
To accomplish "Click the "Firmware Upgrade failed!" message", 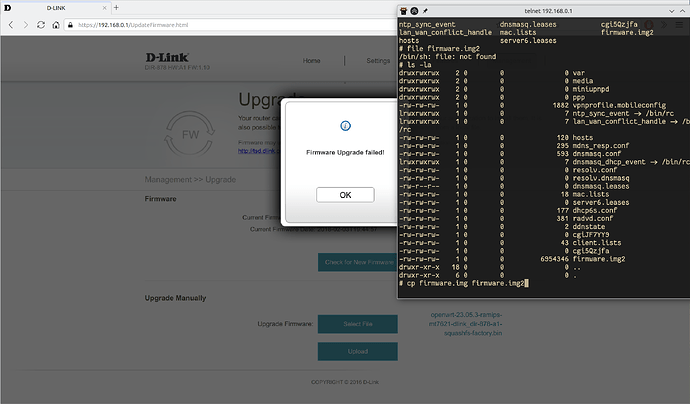I will pyautogui.click(x=345, y=152).
